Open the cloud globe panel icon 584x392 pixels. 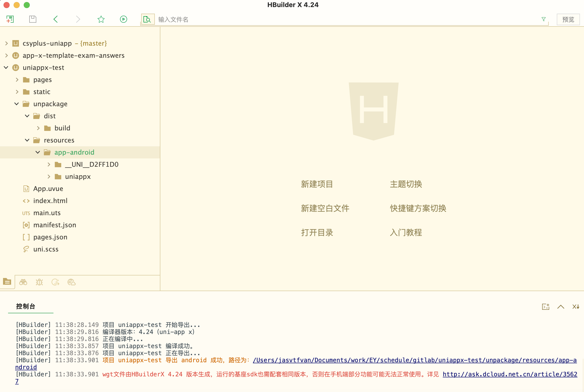(72, 282)
